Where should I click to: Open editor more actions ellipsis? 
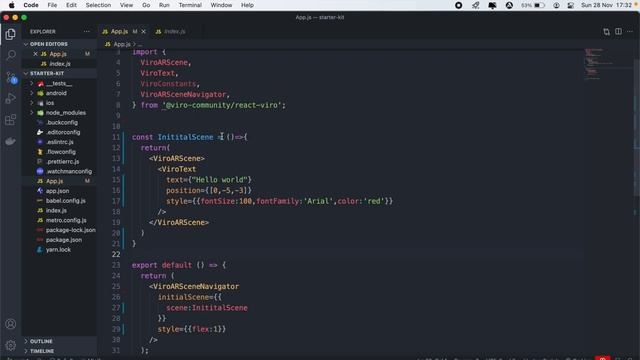pos(630,31)
